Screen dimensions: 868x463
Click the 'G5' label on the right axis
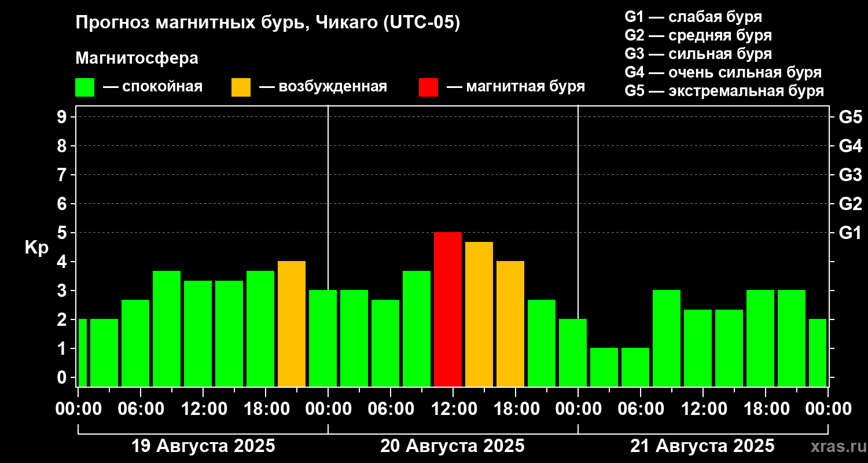coord(851,117)
